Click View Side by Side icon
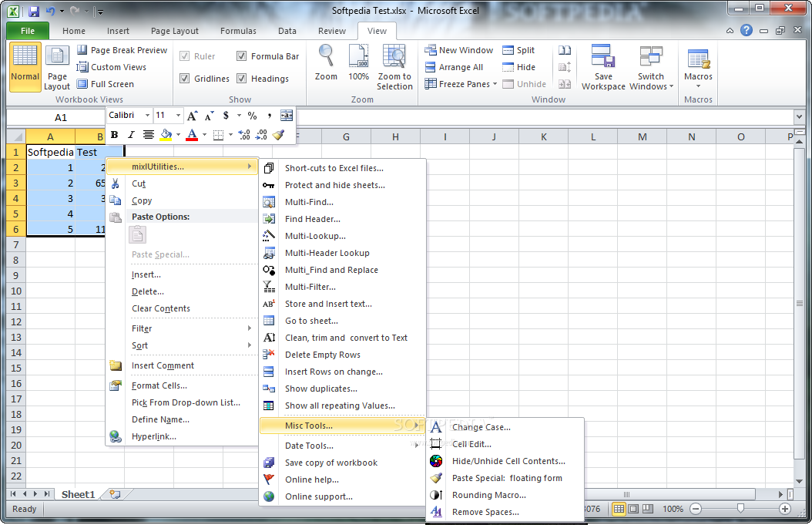Screen dimensions: 812x525 (565, 50)
